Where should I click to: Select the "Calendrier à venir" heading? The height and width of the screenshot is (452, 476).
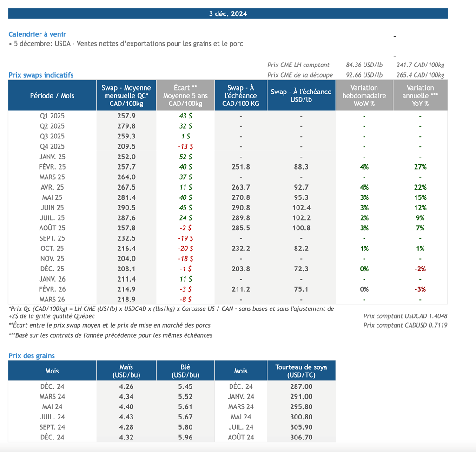click(37, 34)
